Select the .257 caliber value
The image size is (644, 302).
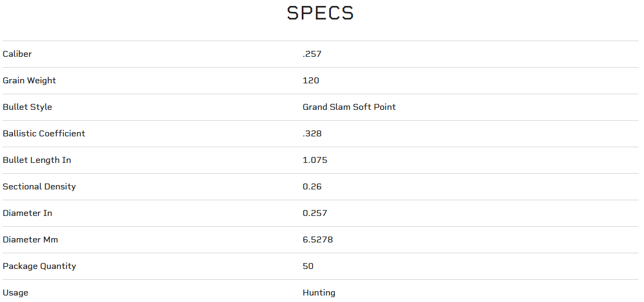pos(312,54)
